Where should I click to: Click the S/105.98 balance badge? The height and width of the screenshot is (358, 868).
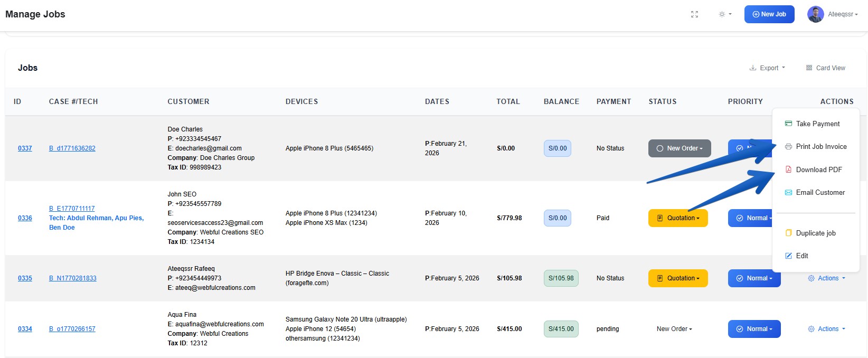[561, 278]
